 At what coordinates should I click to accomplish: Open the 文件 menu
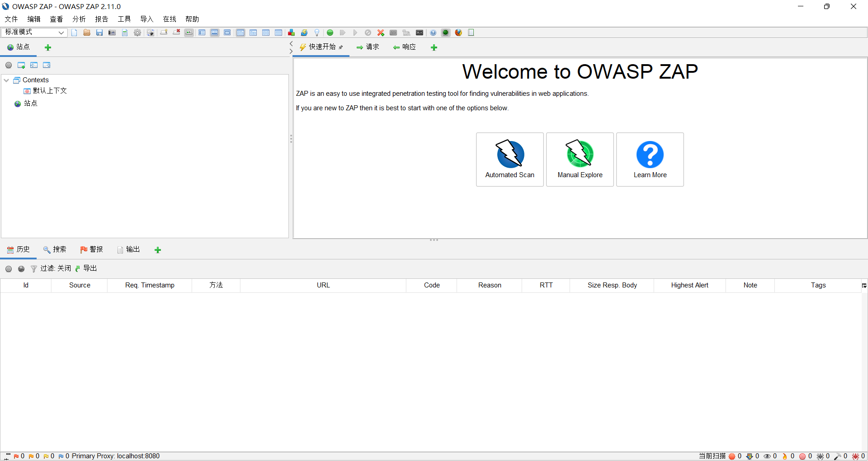[11, 19]
